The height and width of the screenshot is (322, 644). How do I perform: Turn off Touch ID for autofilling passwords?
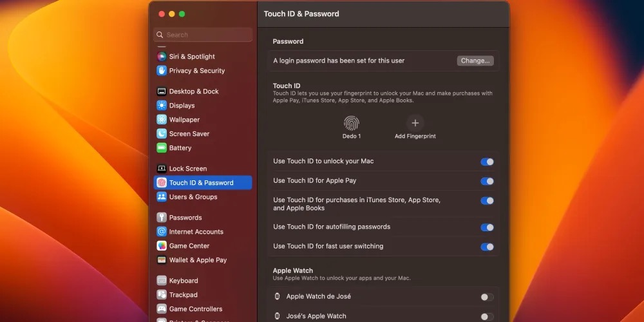point(487,227)
